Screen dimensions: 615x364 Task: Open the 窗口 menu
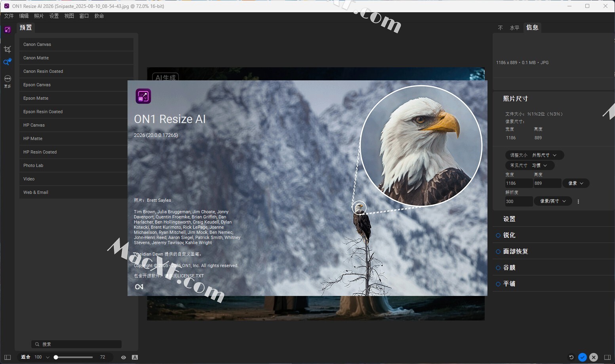coord(84,16)
